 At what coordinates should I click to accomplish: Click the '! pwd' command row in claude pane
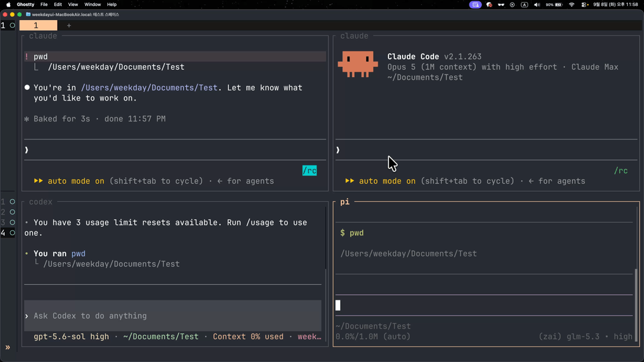(175, 56)
